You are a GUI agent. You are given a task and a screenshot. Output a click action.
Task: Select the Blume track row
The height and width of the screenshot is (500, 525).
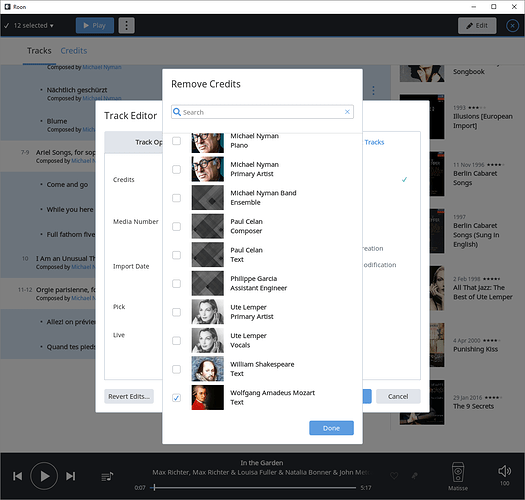[57, 121]
